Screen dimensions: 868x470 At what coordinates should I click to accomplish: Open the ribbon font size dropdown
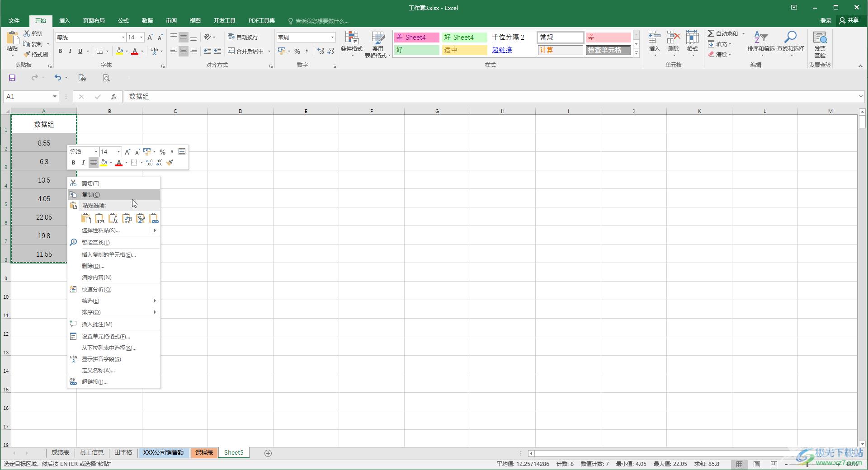(141, 37)
